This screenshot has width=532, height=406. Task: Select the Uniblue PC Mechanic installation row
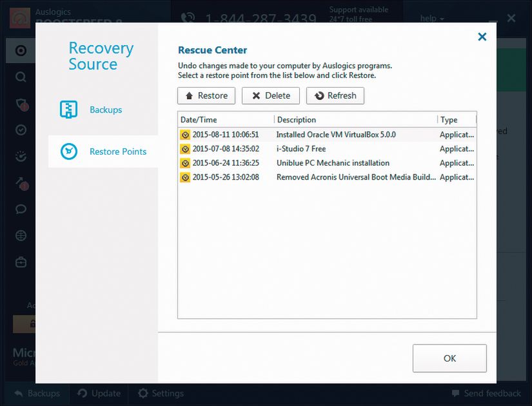pyautogui.click(x=333, y=163)
